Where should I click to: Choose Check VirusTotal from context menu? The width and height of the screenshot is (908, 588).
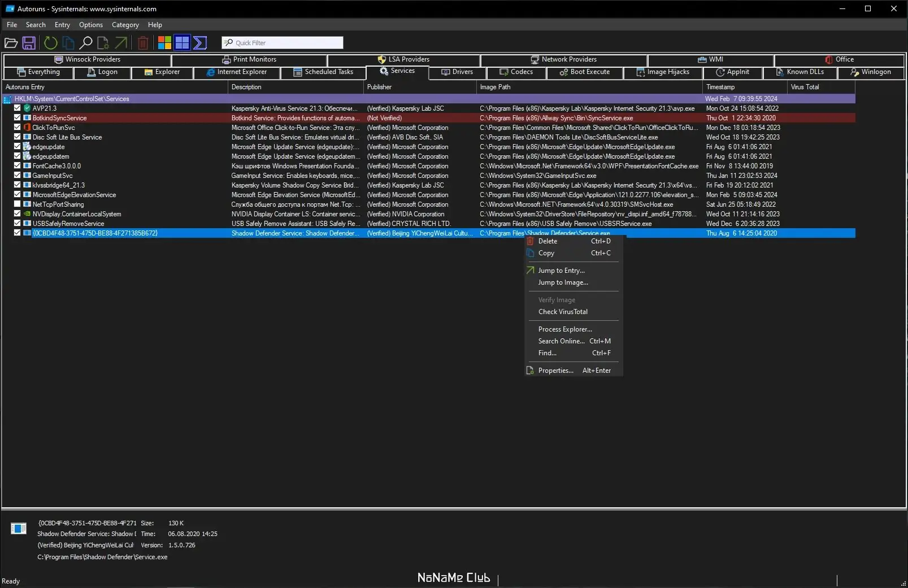point(563,312)
